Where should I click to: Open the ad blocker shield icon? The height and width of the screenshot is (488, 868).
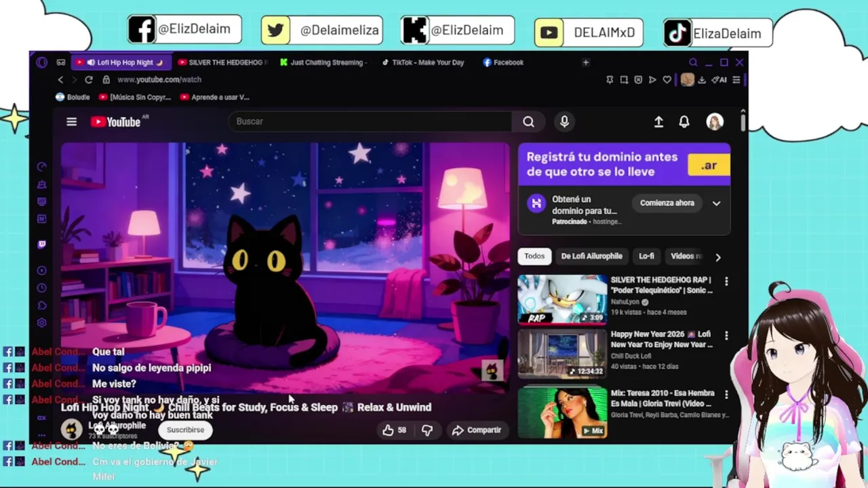638,79
